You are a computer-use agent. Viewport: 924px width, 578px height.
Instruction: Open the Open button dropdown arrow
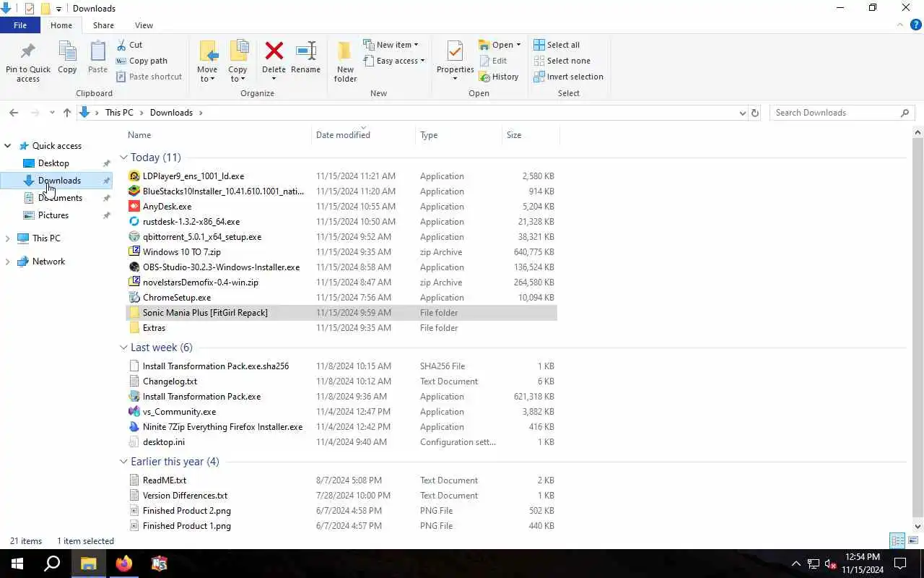pyautogui.click(x=518, y=45)
